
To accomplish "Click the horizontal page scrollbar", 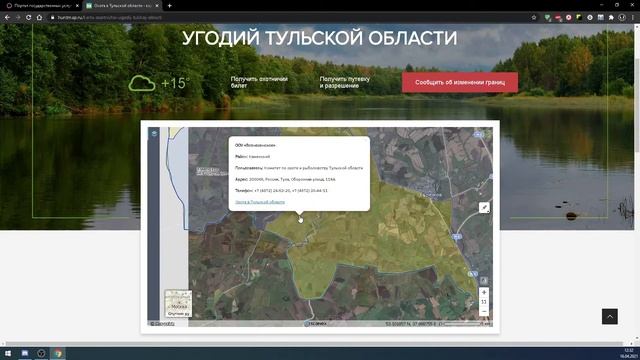I will [x=314, y=344].
